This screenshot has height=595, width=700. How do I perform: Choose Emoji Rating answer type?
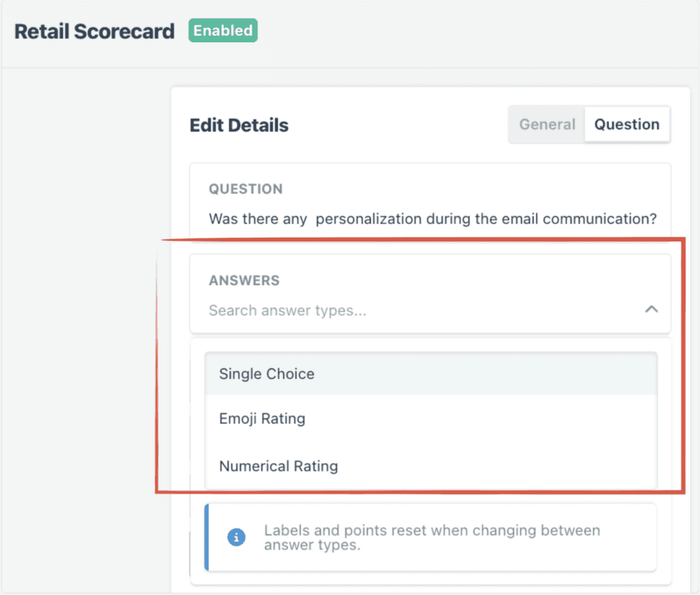tap(431, 419)
